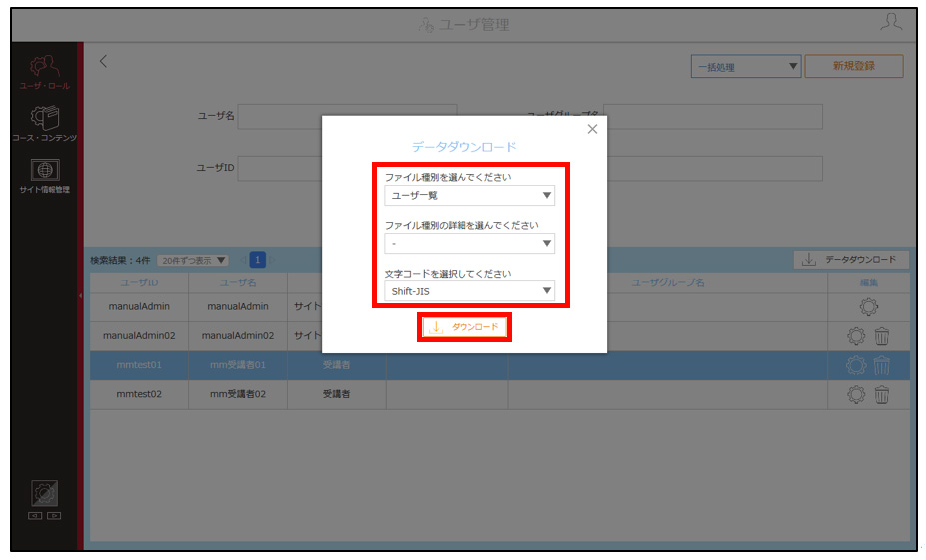Go back using the left chevron arrow
The width and height of the screenshot is (926, 560).
103,61
